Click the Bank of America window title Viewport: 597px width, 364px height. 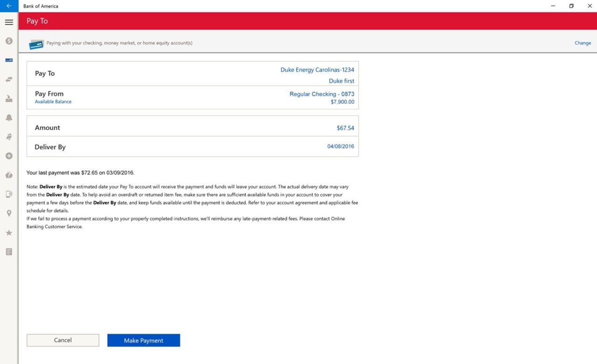click(x=41, y=6)
